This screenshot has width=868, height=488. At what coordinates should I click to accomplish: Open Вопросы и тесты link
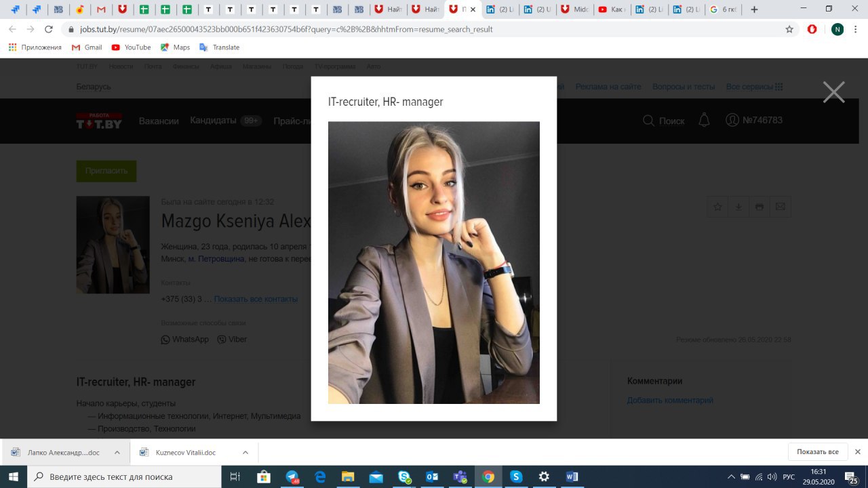684,87
